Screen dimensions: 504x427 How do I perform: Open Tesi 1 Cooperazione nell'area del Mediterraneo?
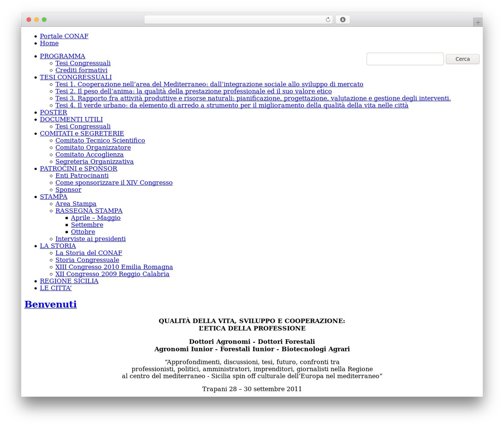click(209, 84)
